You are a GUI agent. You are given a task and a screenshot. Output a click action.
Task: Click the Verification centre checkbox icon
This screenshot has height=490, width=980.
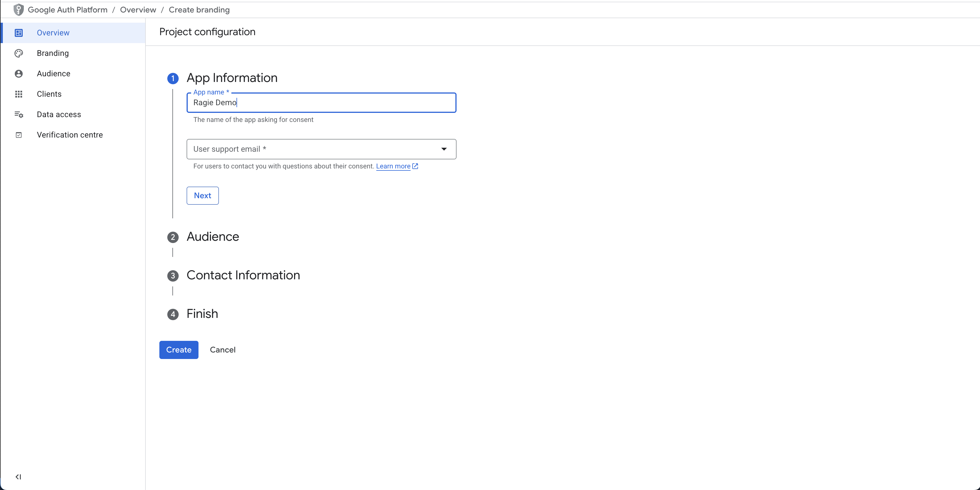point(19,135)
